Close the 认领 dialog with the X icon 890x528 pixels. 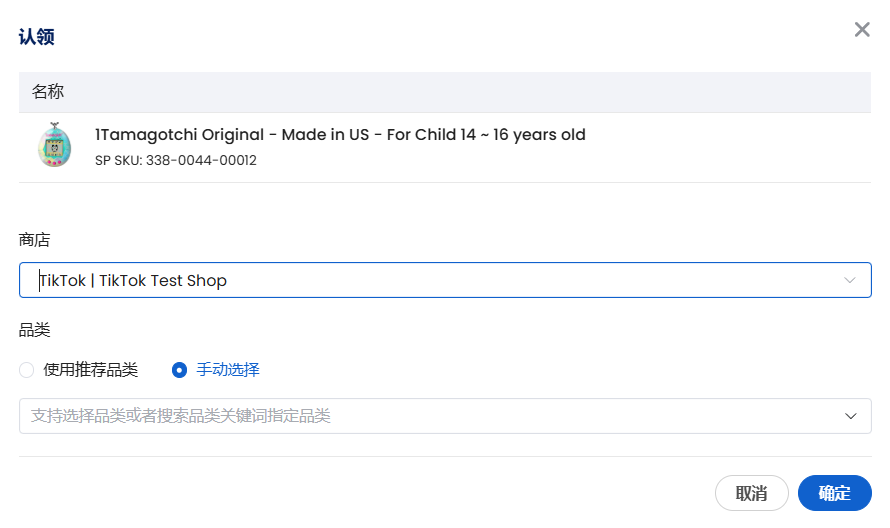[x=862, y=30]
